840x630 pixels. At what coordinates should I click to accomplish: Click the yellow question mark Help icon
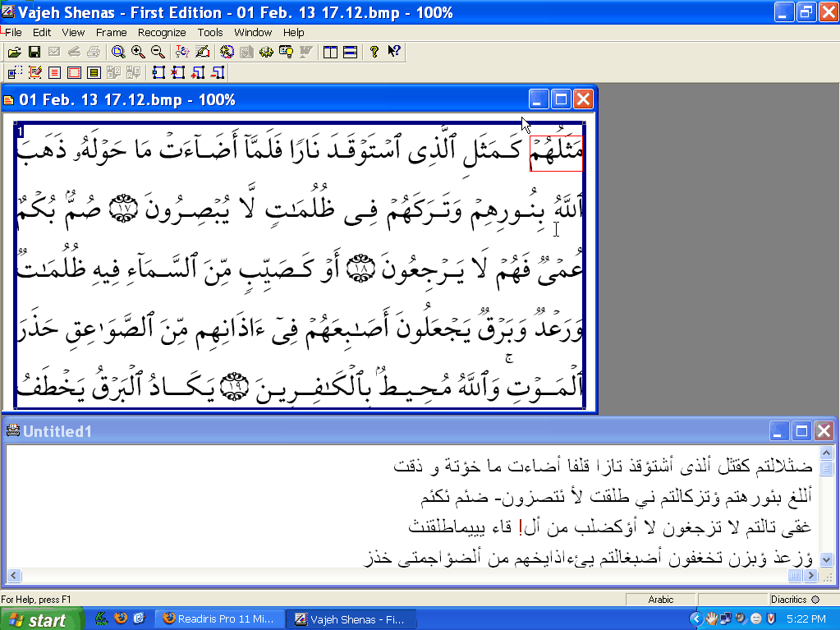(x=374, y=52)
